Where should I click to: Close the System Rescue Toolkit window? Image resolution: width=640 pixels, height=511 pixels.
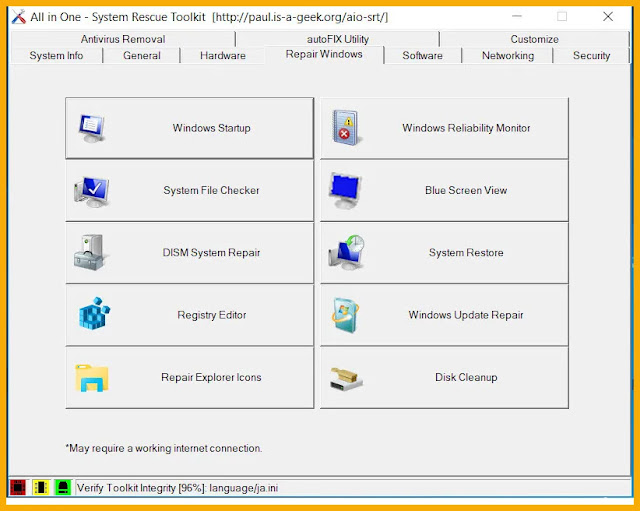tap(608, 16)
